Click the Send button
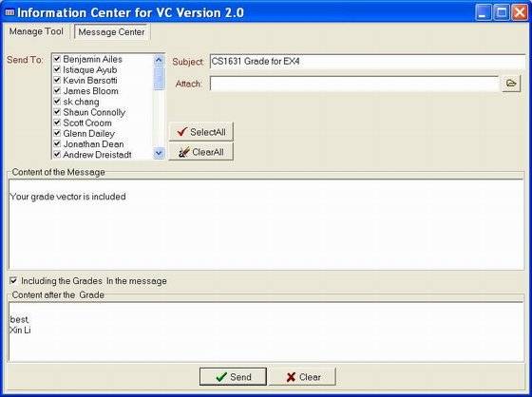 tap(233, 377)
